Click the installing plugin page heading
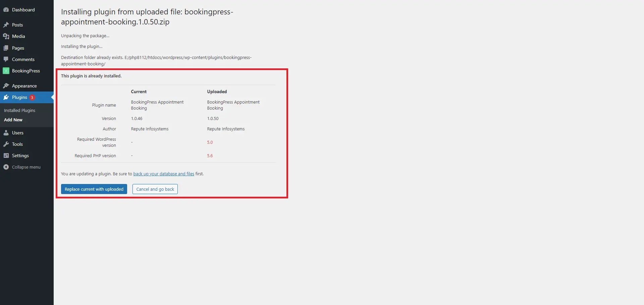The width and height of the screenshot is (644, 305). pyautogui.click(x=147, y=17)
